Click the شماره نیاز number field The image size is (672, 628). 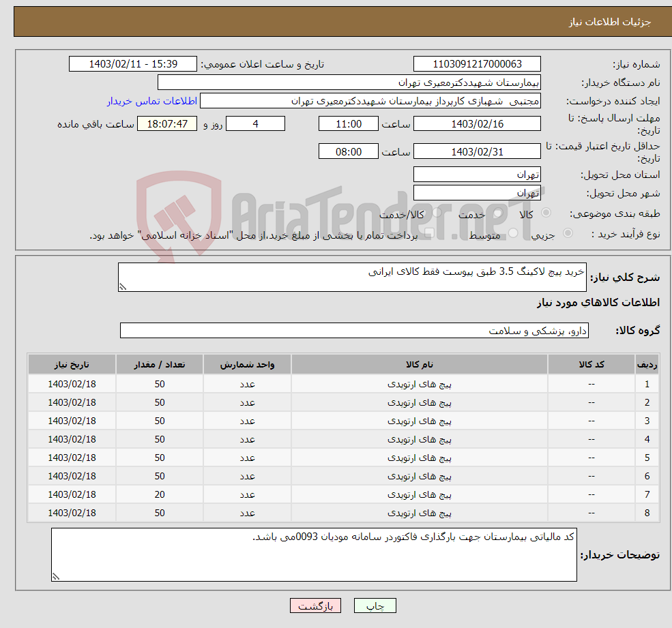pos(477,64)
